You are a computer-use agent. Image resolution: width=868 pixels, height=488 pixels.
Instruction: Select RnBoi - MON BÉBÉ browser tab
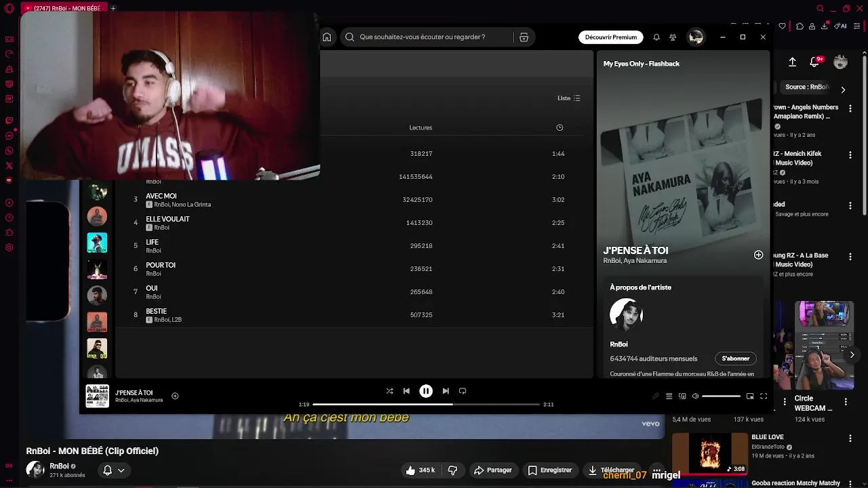point(64,8)
